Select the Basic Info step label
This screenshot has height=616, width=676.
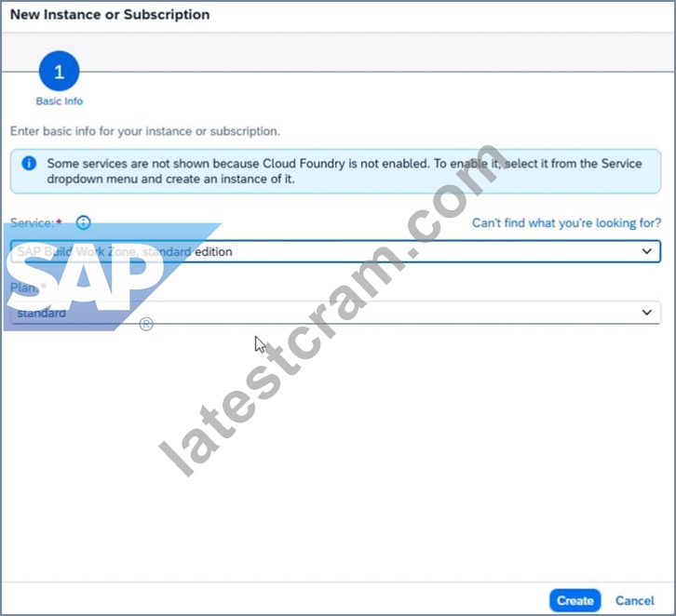point(59,101)
